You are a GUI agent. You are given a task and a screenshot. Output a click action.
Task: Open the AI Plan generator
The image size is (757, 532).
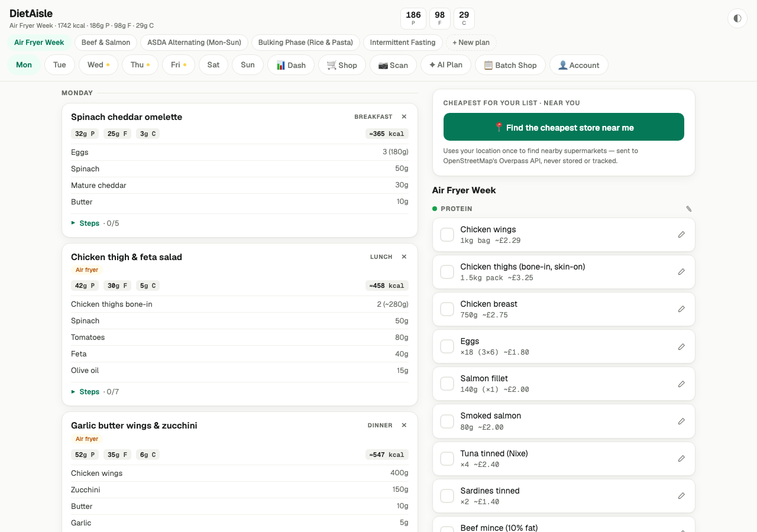(x=446, y=65)
